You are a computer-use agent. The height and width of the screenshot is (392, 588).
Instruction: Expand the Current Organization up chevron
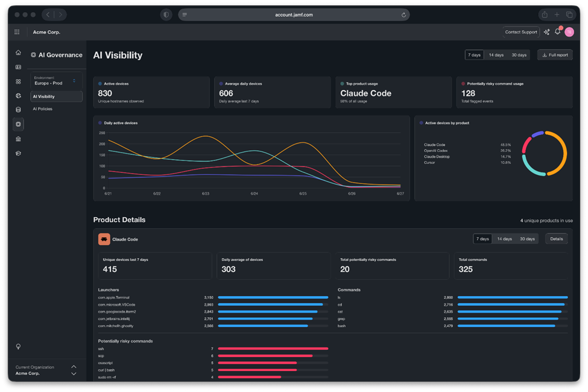tap(74, 367)
